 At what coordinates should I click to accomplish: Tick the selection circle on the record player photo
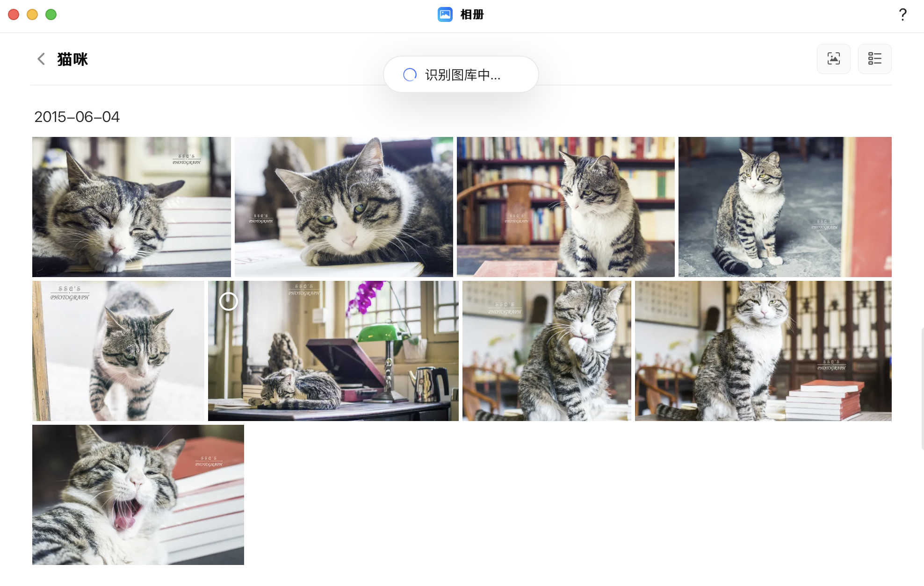click(229, 301)
